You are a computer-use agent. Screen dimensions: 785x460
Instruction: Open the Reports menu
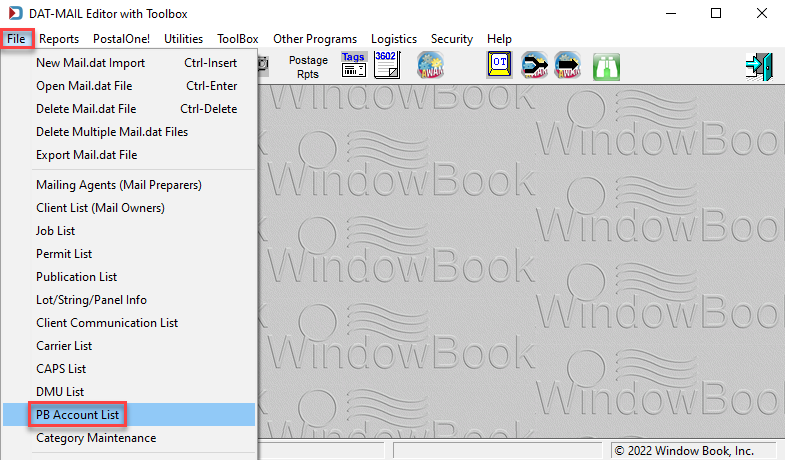pyautogui.click(x=59, y=39)
